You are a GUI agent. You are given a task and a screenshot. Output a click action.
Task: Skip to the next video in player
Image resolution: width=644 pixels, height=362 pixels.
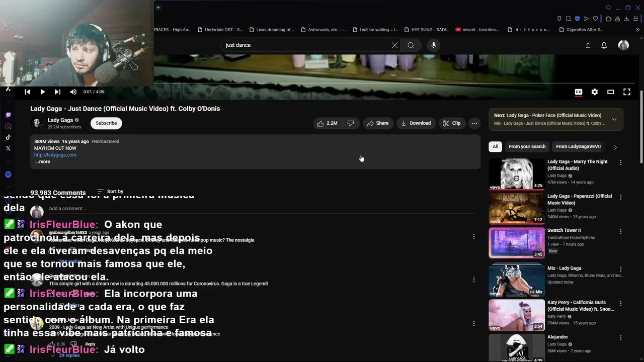57,92
